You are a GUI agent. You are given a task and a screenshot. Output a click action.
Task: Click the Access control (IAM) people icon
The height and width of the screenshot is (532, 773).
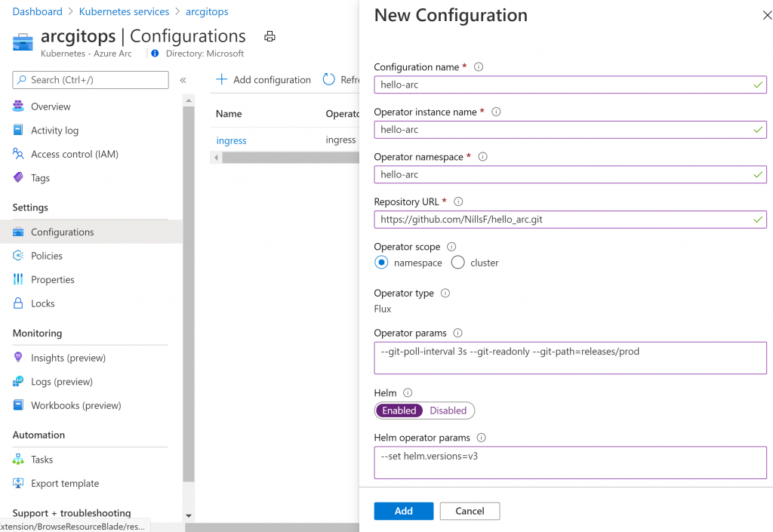[x=18, y=154]
